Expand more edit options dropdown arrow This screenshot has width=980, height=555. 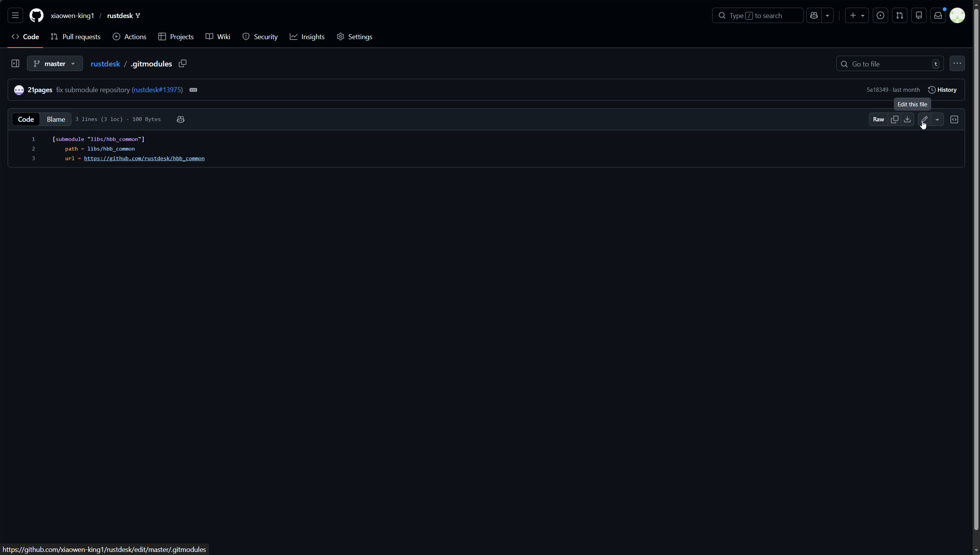click(937, 119)
